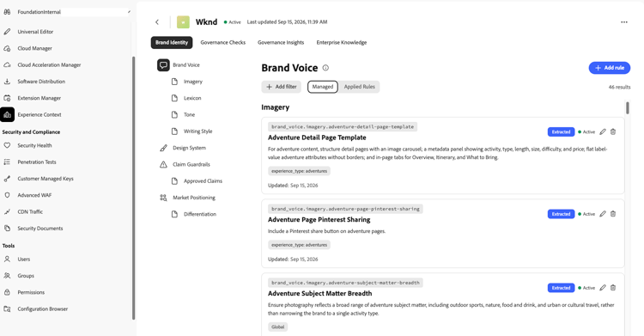
Task: Click the Wknd brand logo thumbnail
Action: 183,22
